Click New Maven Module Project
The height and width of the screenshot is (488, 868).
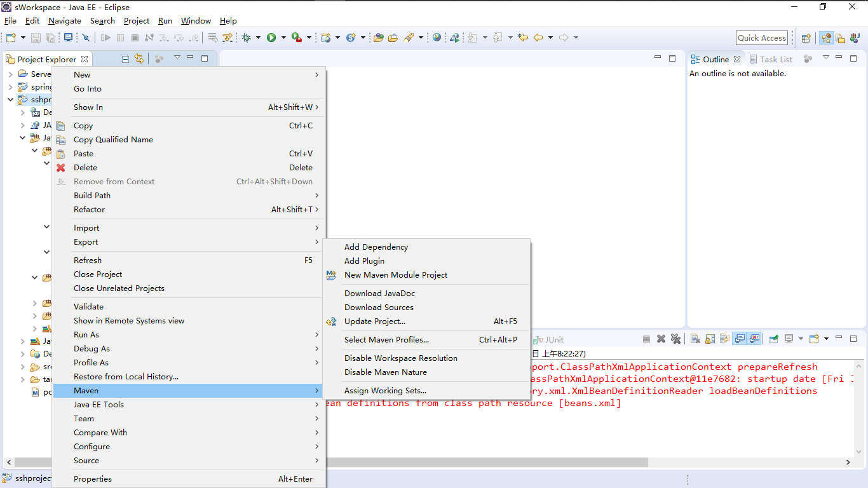pos(426,274)
